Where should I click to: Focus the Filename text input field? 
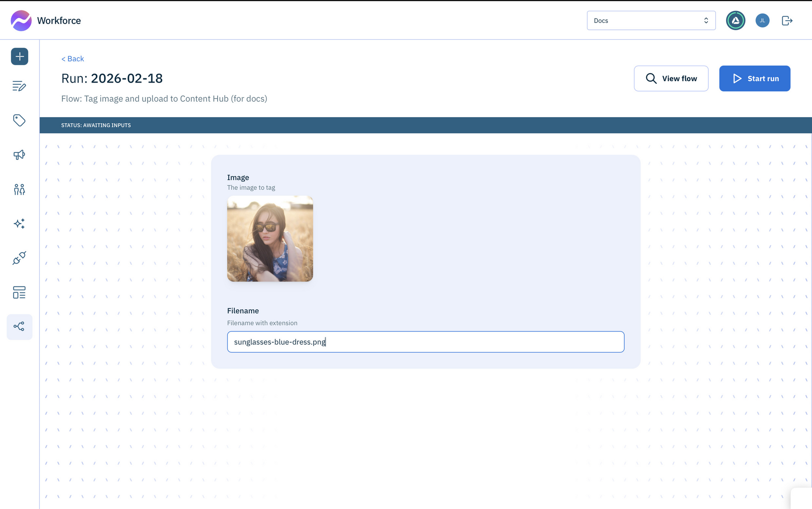(425, 342)
